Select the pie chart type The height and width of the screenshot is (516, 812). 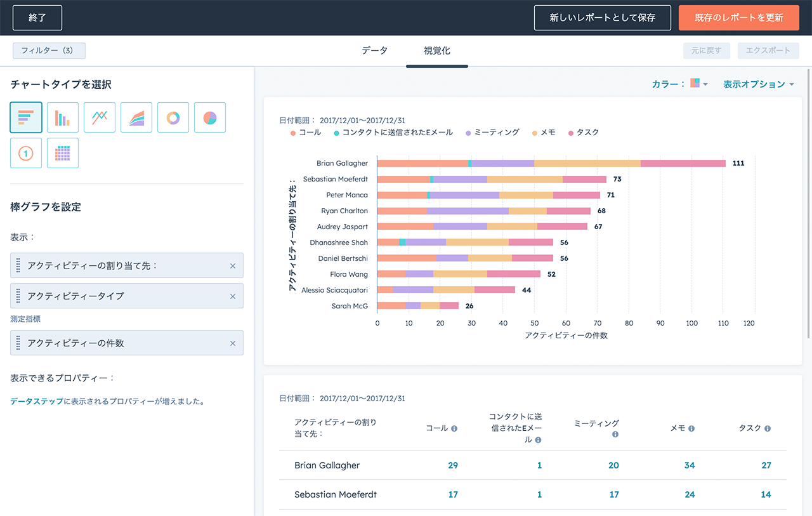pyautogui.click(x=210, y=117)
